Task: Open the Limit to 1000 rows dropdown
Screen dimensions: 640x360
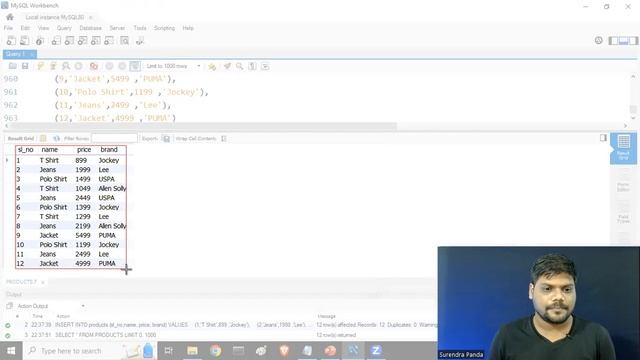Action: 174,66
